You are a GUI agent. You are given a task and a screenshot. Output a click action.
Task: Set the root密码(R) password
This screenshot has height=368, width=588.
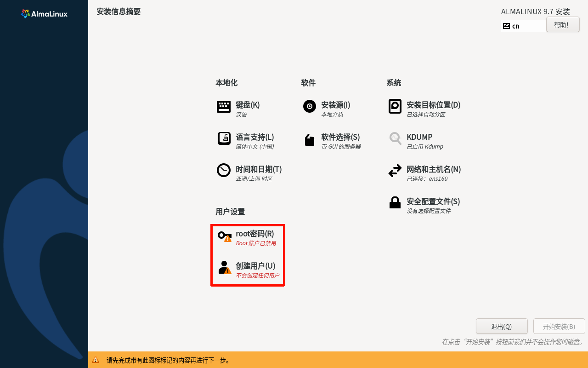[x=255, y=234]
